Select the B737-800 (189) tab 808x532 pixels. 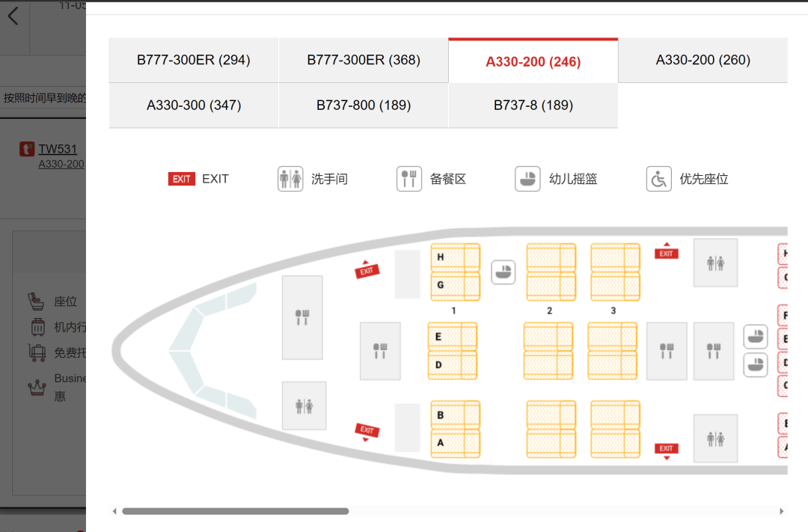(364, 106)
